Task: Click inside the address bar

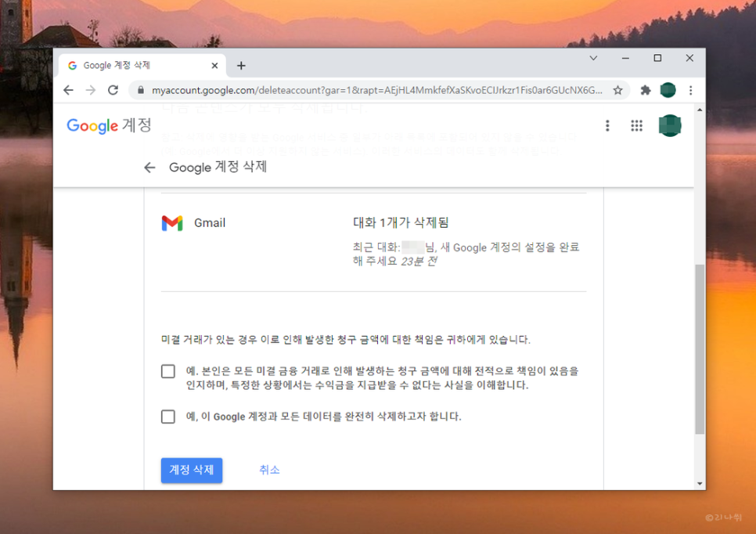Action: [x=352, y=90]
